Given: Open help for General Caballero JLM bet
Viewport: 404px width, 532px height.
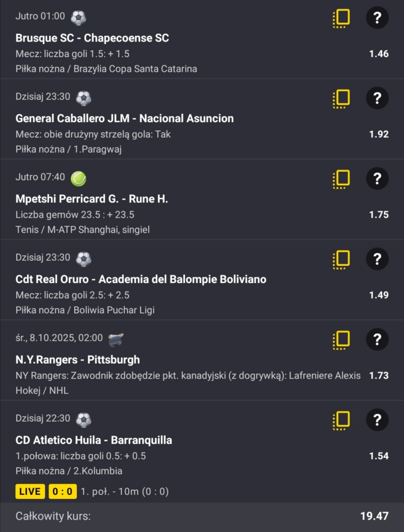Looking at the screenshot, I should tap(377, 98).
